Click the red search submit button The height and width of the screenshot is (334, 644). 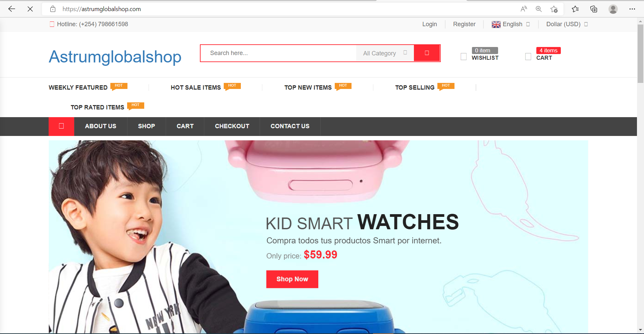coord(427,53)
